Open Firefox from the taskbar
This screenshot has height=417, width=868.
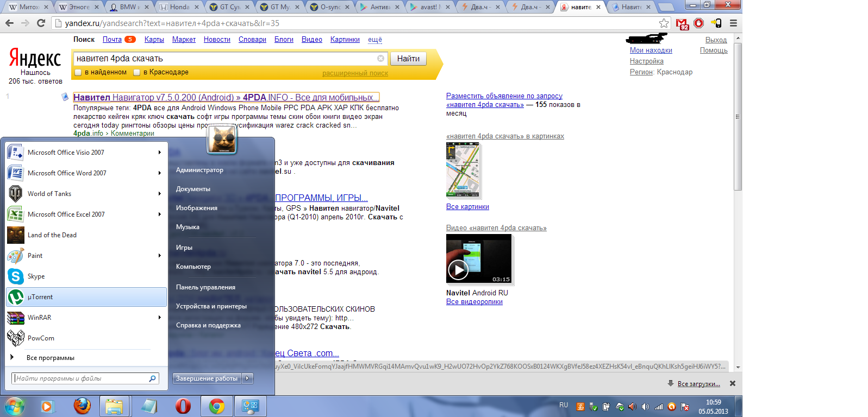pos(82,406)
